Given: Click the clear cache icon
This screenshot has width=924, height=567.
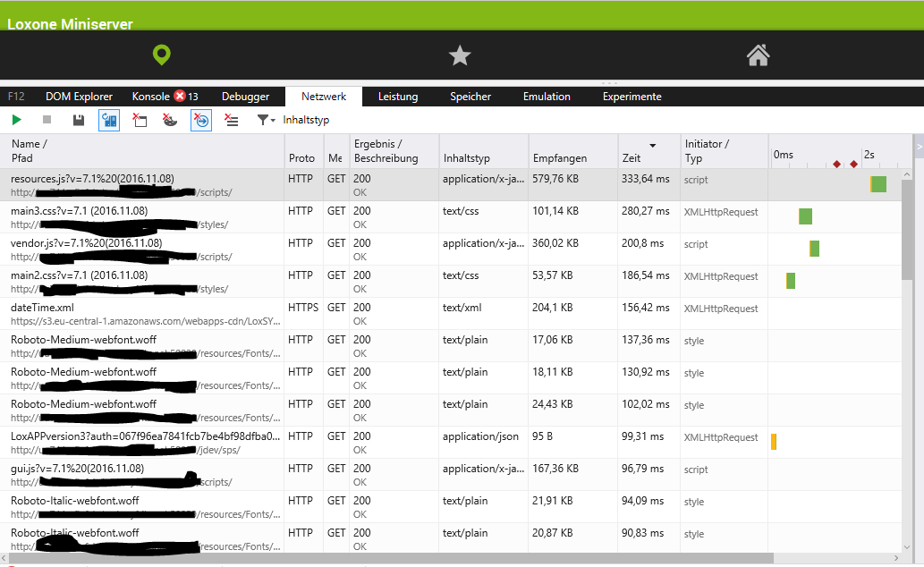Looking at the screenshot, I should tap(140, 120).
